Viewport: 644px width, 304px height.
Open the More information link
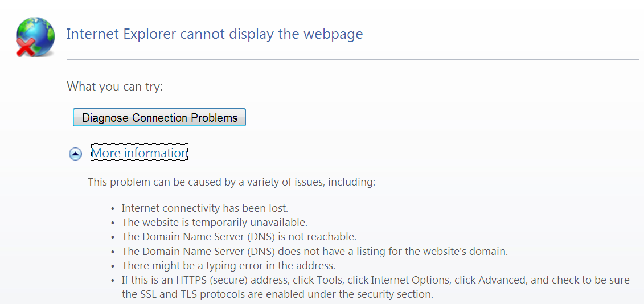[140, 153]
